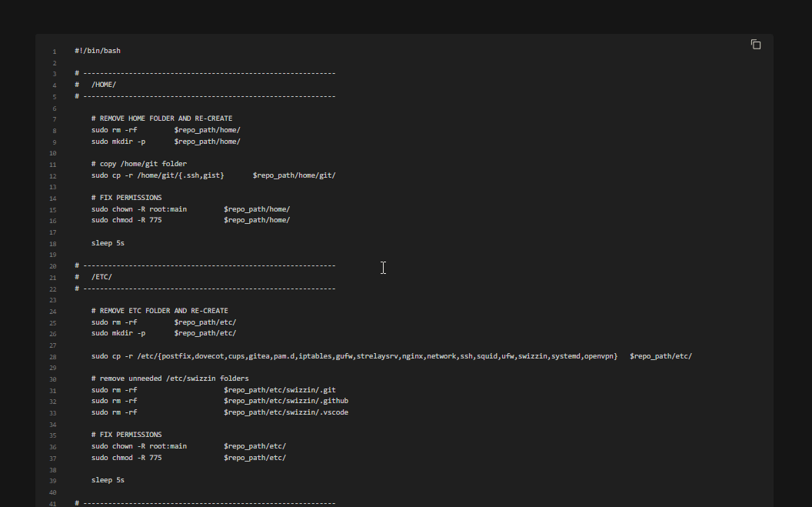This screenshot has height=507, width=812.
Task: Click line number 20
Action: click(52, 265)
